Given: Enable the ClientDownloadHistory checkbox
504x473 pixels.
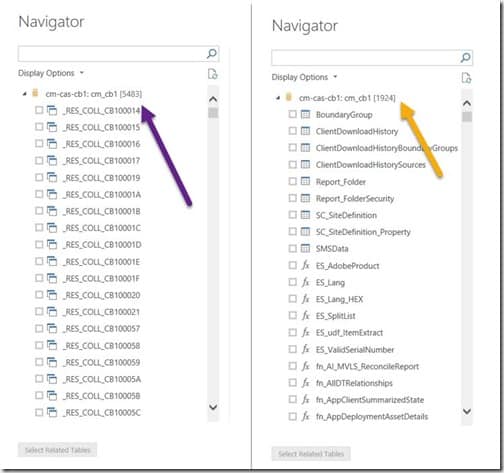Looking at the screenshot, I should [x=292, y=131].
